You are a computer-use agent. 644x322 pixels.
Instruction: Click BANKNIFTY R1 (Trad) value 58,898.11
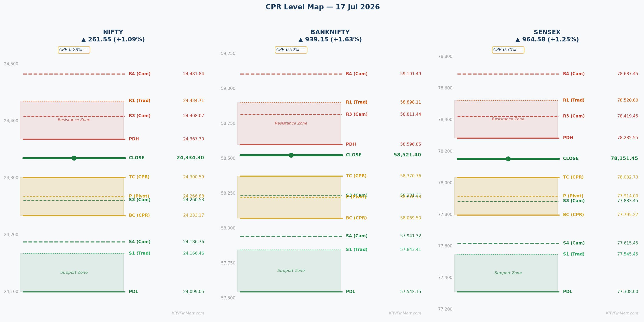click(411, 102)
